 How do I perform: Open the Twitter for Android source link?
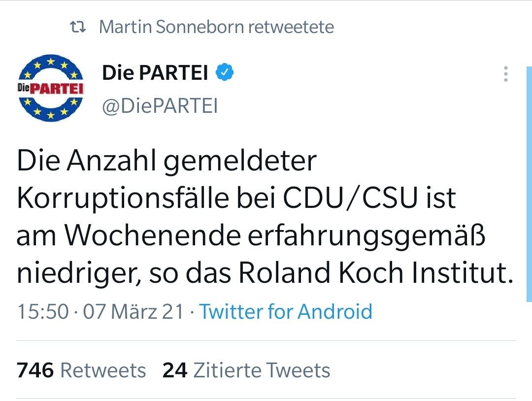(x=286, y=312)
